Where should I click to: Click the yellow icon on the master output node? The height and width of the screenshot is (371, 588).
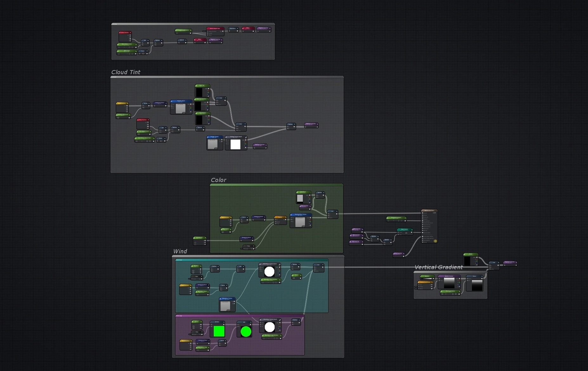435,241
